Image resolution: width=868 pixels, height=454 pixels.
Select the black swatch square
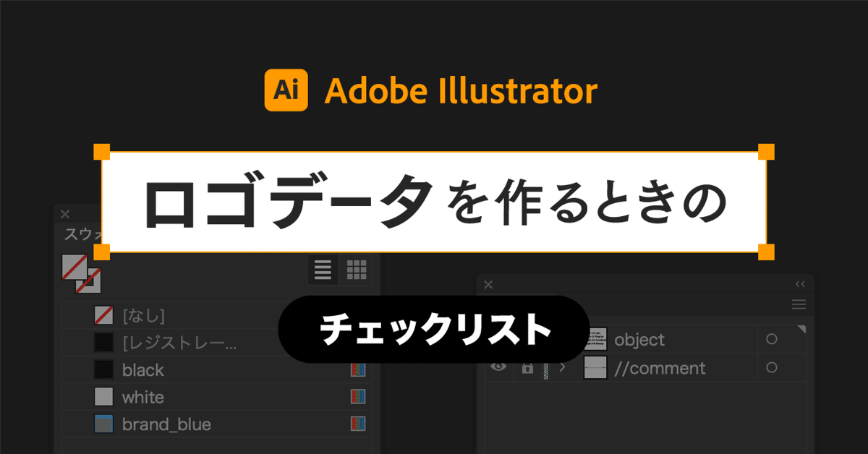coord(104,370)
